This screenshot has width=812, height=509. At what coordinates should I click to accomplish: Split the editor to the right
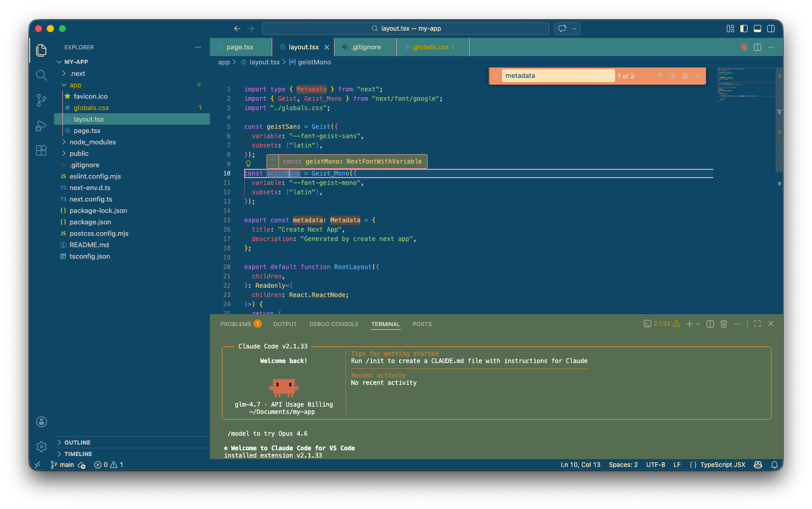757,47
